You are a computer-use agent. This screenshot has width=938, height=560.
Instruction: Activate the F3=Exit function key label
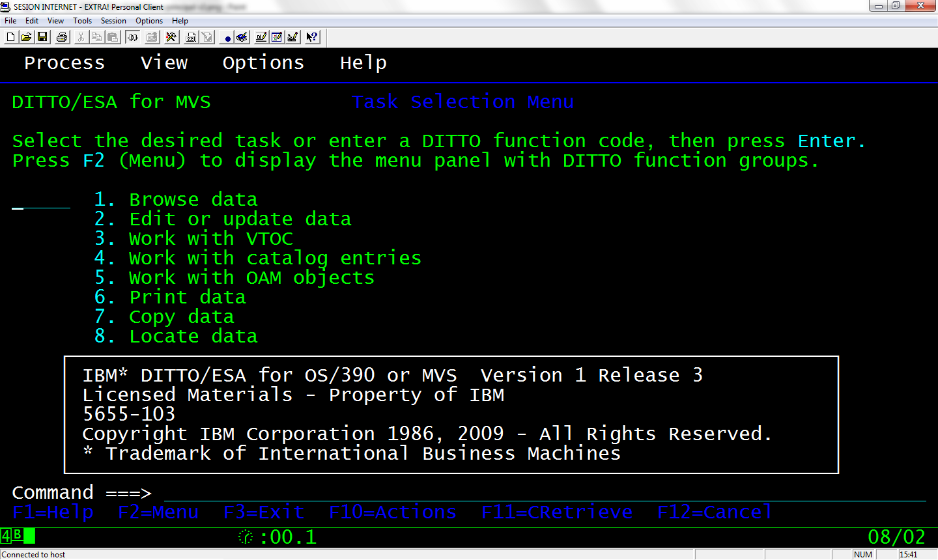pyautogui.click(x=264, y=512)
